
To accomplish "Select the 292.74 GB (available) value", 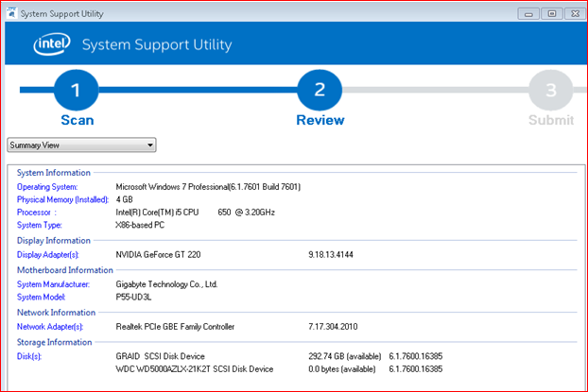I will (x=345, y=356).
